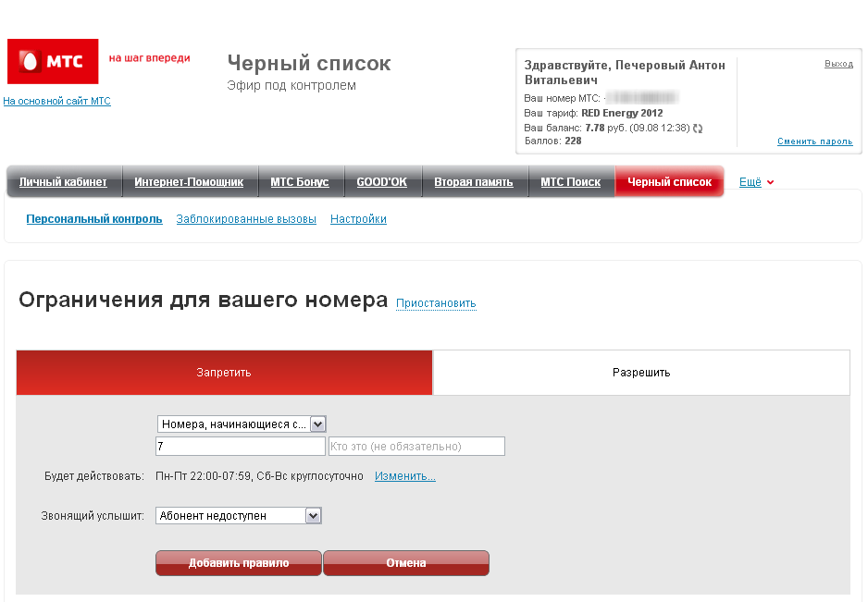Select the "Запретить" tab
The image size is (868, 602).
click(x=224, y=373)
